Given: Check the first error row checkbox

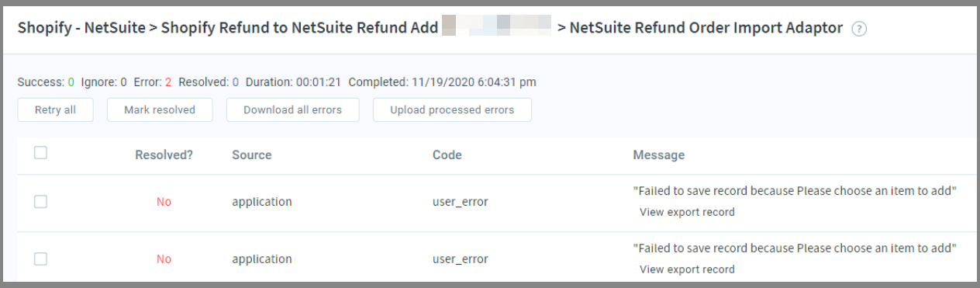Looking at the screenshot, I should [x=41, y=201].
